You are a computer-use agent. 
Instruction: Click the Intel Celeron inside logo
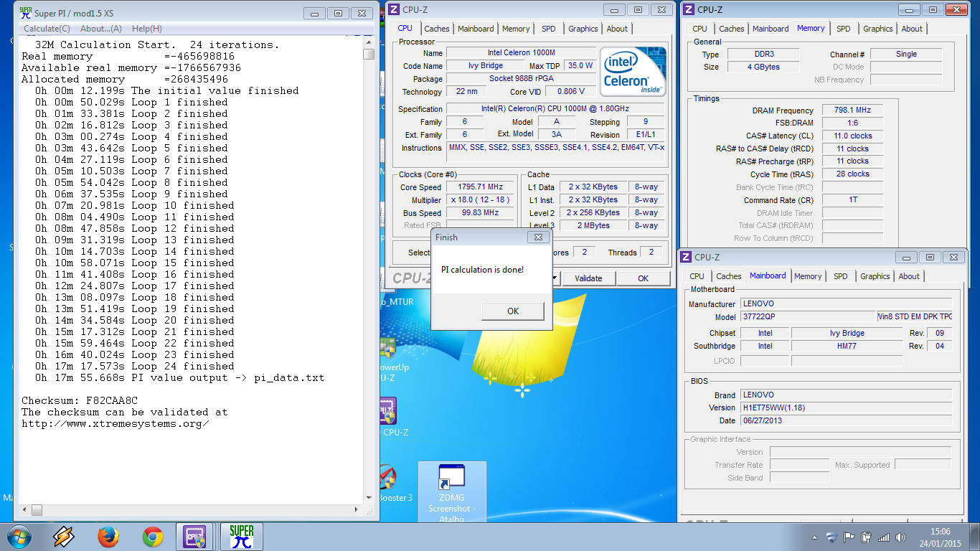point(633,72)
